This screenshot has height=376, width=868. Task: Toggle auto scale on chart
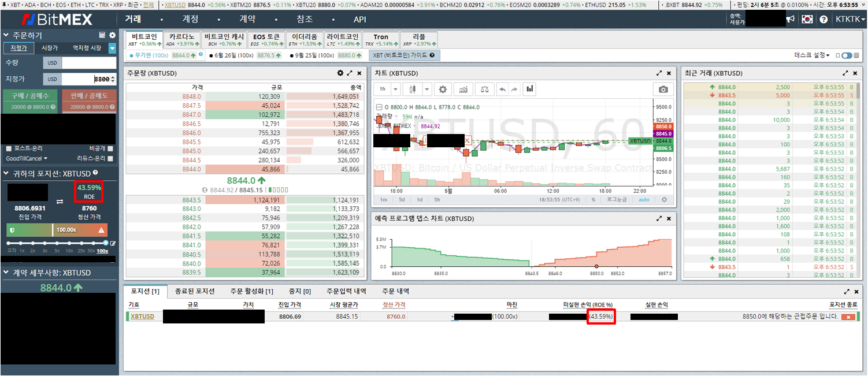point(644,199)
